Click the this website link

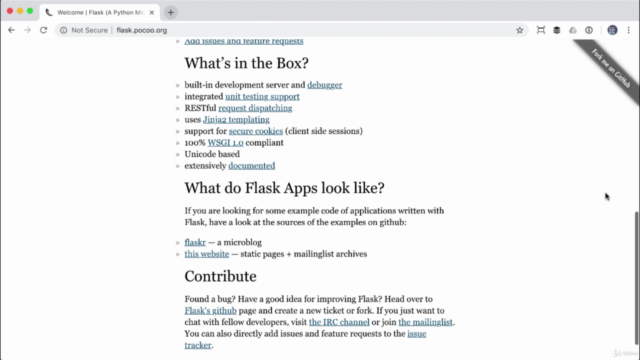(x=207, y=254)
